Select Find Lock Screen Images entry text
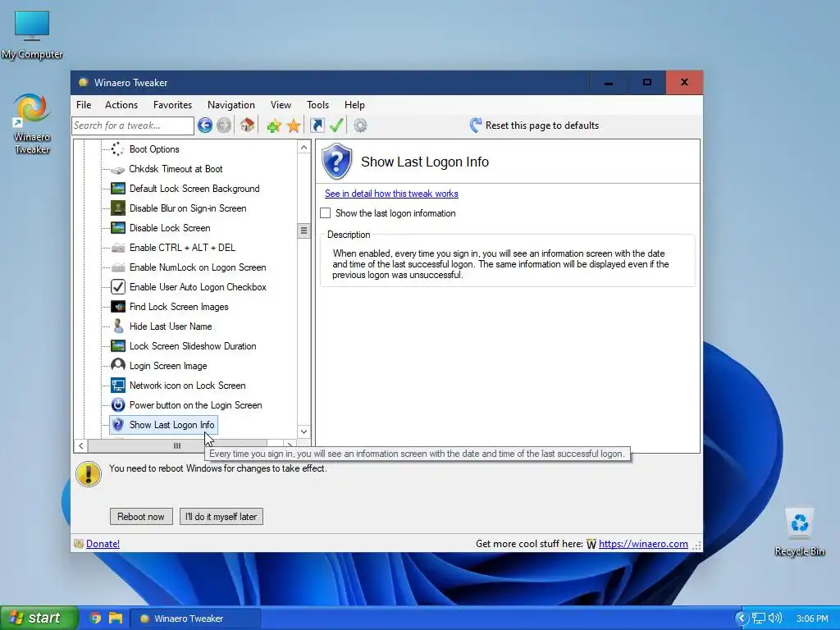The width and height of the screenshot is (840, 630). click(x=179, y=307)
